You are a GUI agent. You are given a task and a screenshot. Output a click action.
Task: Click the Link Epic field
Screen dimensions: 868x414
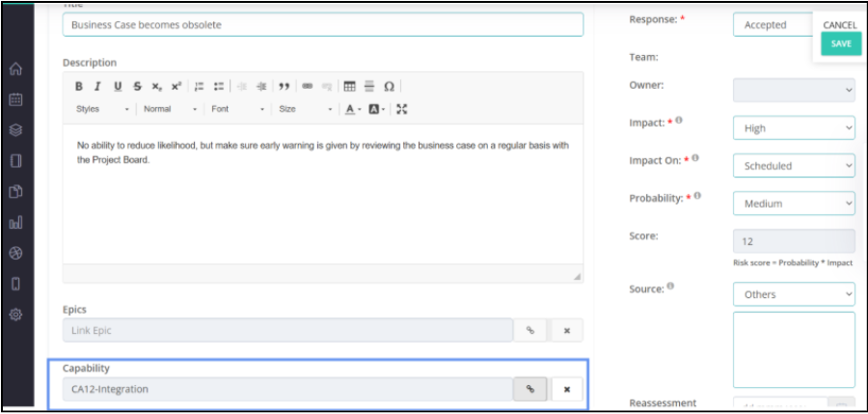(287, 330)
